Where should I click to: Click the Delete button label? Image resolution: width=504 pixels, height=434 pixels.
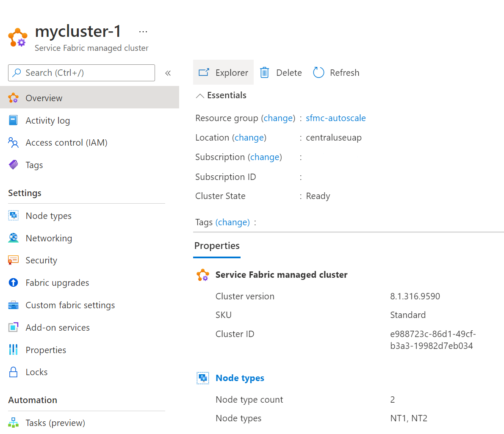(x=289, y=72)
